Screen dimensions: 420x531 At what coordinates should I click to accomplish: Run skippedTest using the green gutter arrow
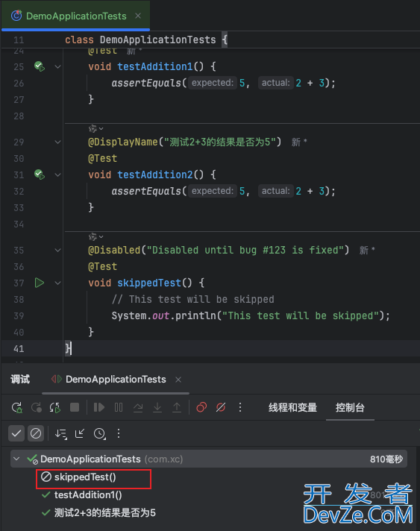40,283
